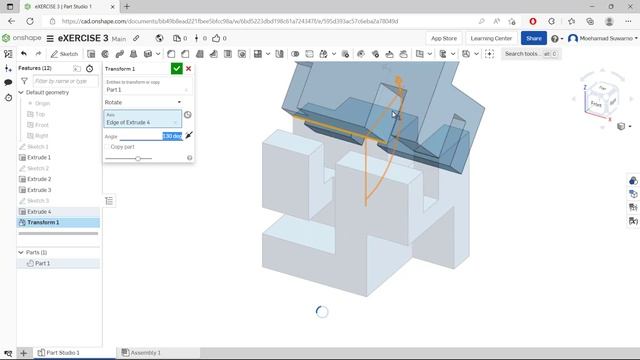The image size is (640, 360).
Task: Collapse the Default geometry group
Action: pyautogui.click(x=21, y=93)
